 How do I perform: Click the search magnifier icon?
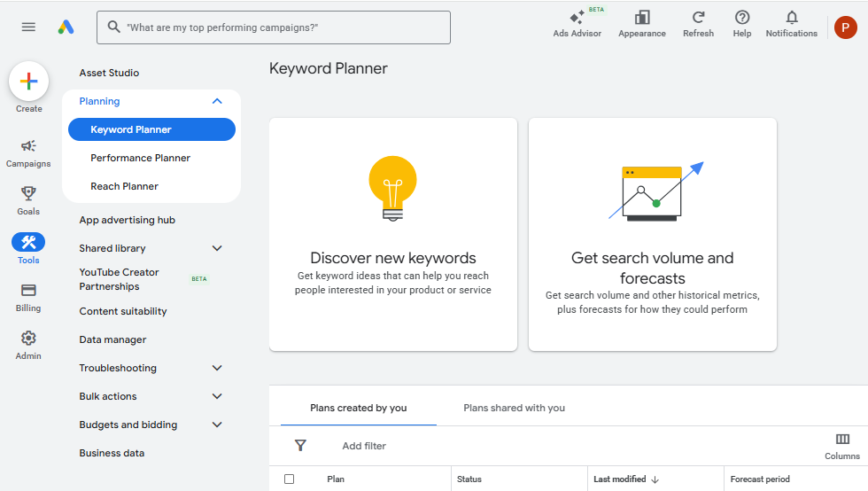pyautogui.click(x=113, y=27)
